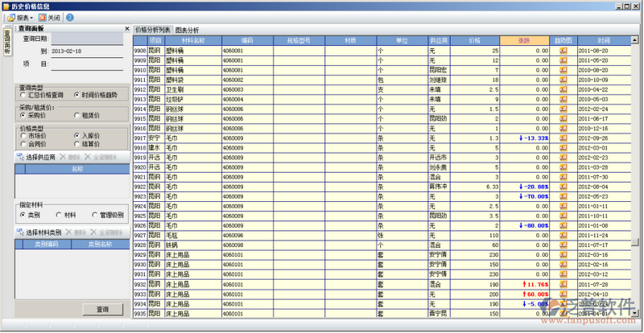Select the 价格分析列表 tab

pos(153,30)
